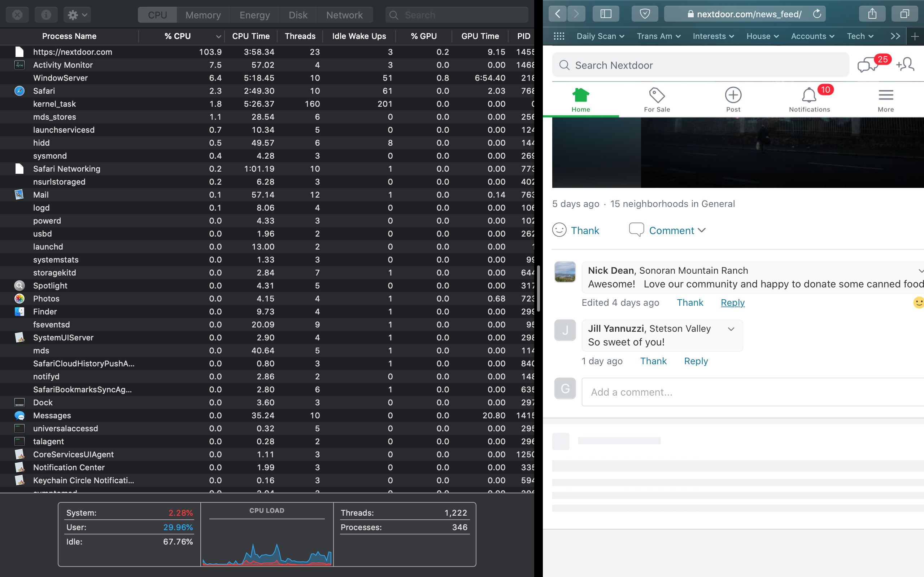
Task: Click the Safari share icon
Action: click(x=872, y=14)
